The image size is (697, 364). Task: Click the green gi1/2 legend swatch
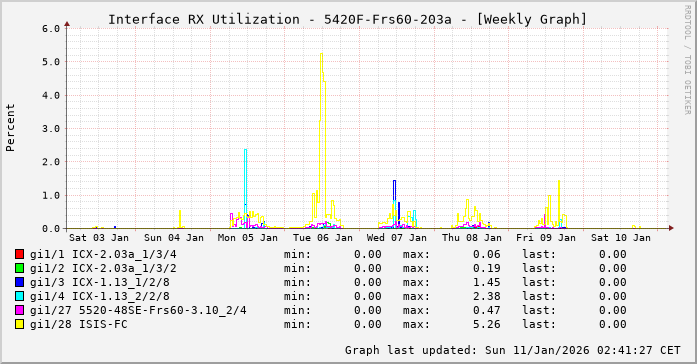[19, 268]
